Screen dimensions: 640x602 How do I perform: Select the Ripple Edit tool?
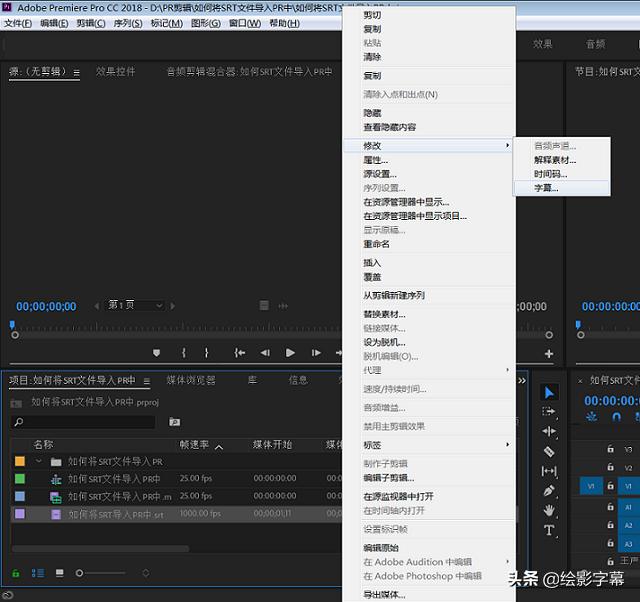[x=549, y=431]
